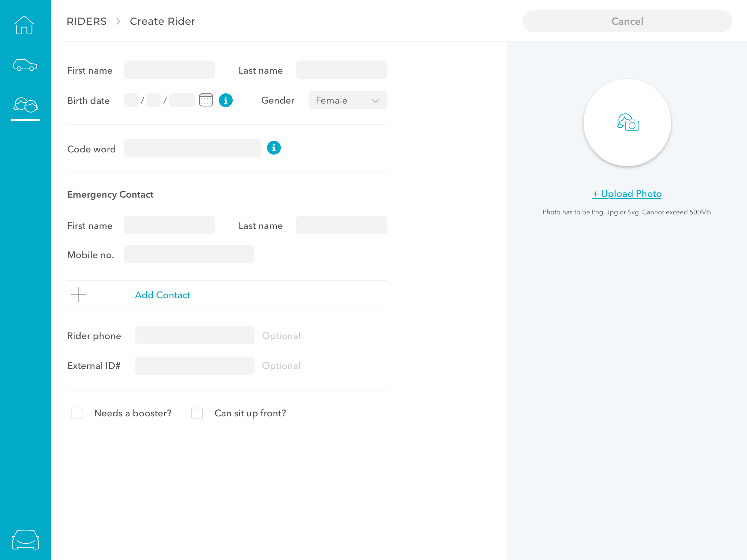The image size is (747, 560).
Task: Enable the Needs a booster checkbox
Action: pyautogui.click(x=77, y=413)
